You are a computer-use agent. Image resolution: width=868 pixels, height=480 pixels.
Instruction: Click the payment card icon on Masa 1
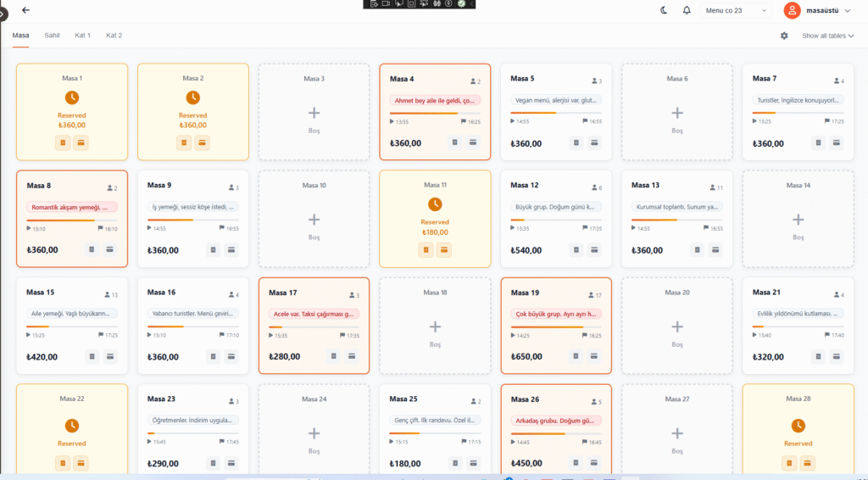tap(81, 142)
